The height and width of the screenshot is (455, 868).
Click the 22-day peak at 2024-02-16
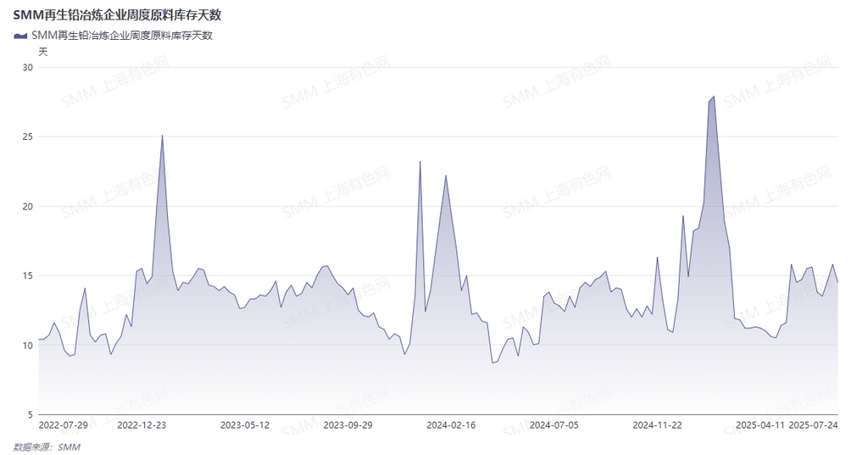446,176
